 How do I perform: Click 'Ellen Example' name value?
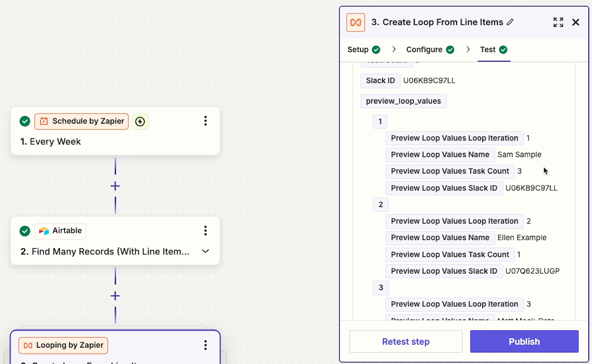point(522,238)
